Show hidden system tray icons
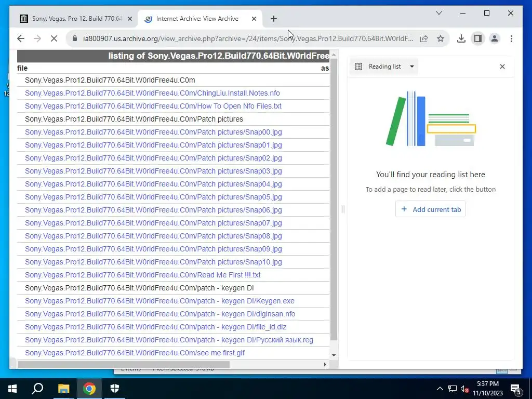532x399 pixels. coord(440,389)
